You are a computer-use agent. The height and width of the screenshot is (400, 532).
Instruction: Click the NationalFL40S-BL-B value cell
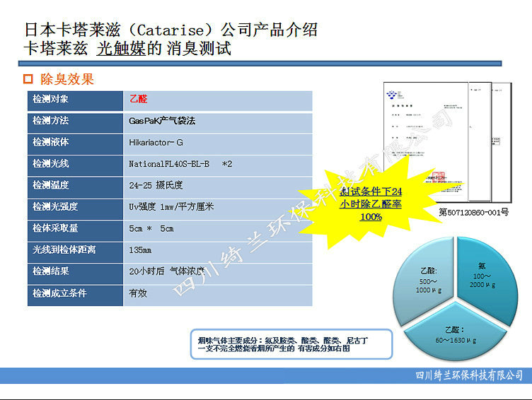click(217, 164)
